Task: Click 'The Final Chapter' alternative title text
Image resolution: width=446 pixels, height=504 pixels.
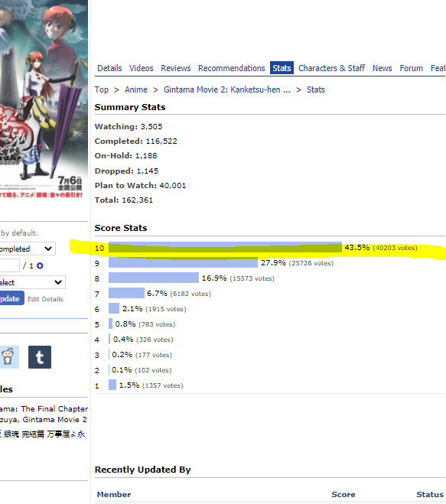Action: (54, 408)
